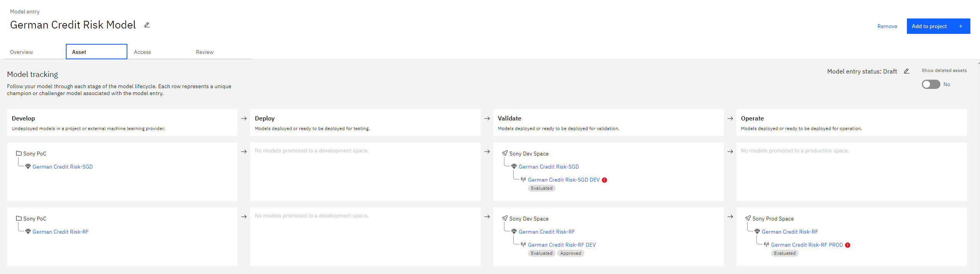Open the Review tab
The width and height of the screenshot is (980, 274).
205,52
